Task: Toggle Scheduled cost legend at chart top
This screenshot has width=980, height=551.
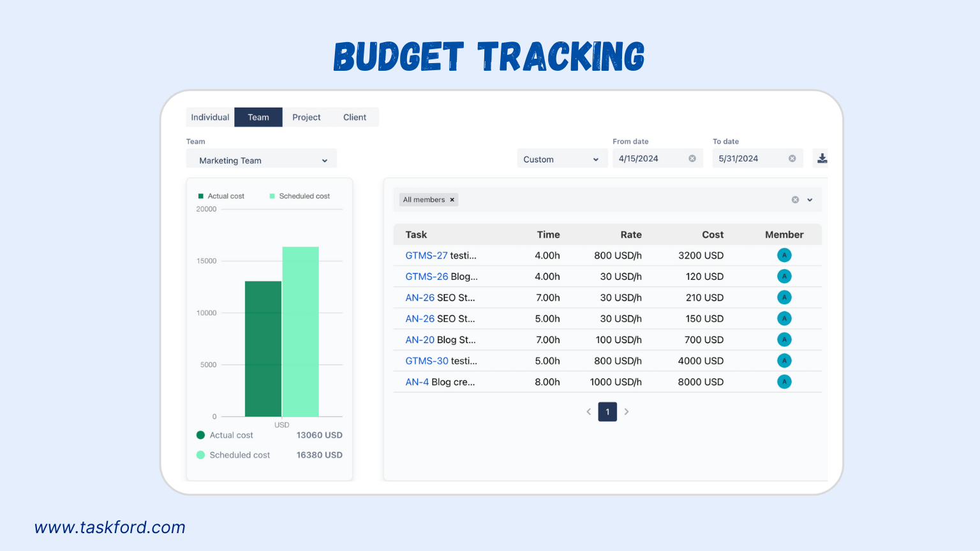Action: point(300,196)
